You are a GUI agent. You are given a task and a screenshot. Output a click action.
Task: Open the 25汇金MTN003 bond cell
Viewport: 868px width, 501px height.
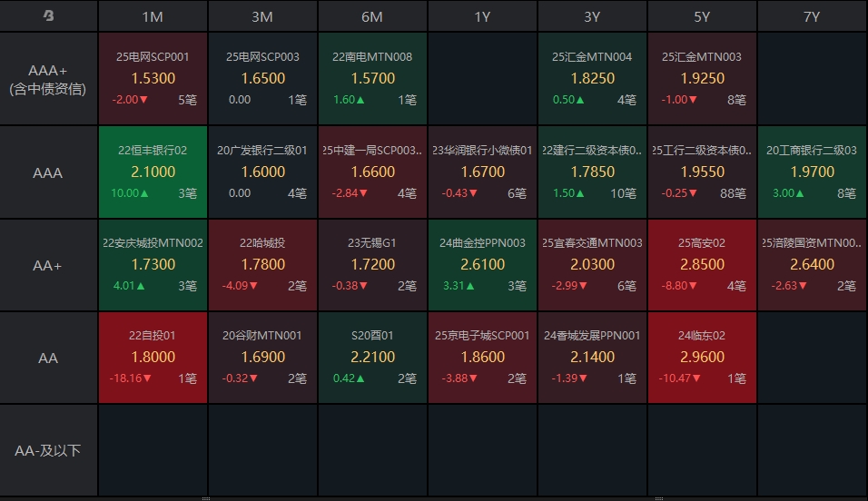pyautogui.click(x=702, y=79)
